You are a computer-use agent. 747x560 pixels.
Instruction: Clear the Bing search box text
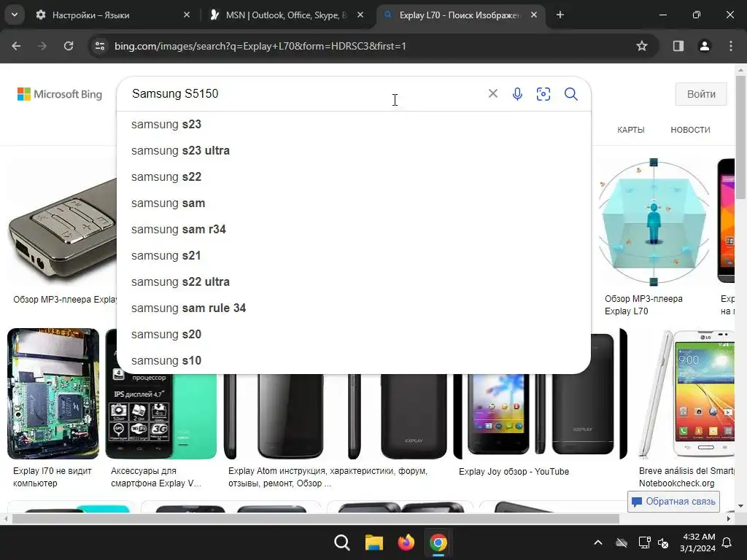[493, 94]
